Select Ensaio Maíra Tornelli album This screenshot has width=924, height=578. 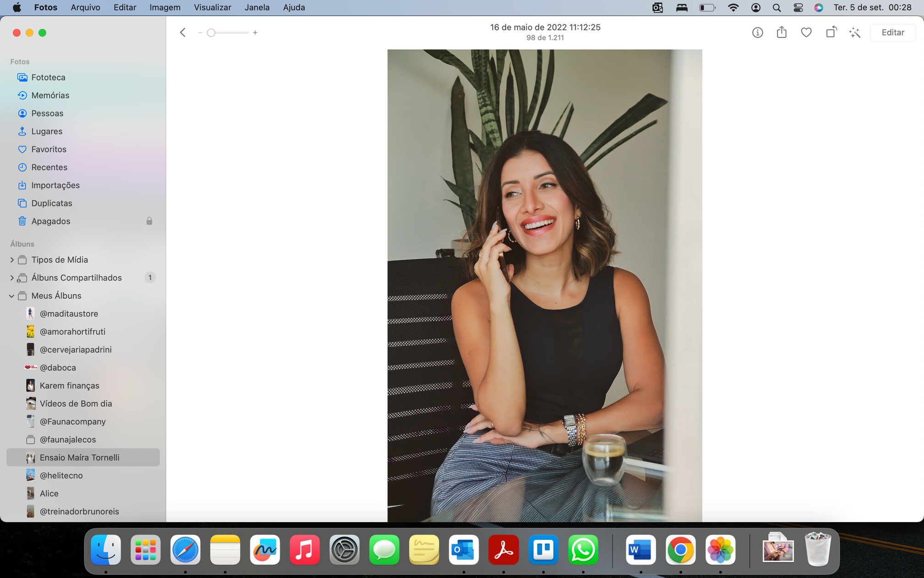pos(83,457)
